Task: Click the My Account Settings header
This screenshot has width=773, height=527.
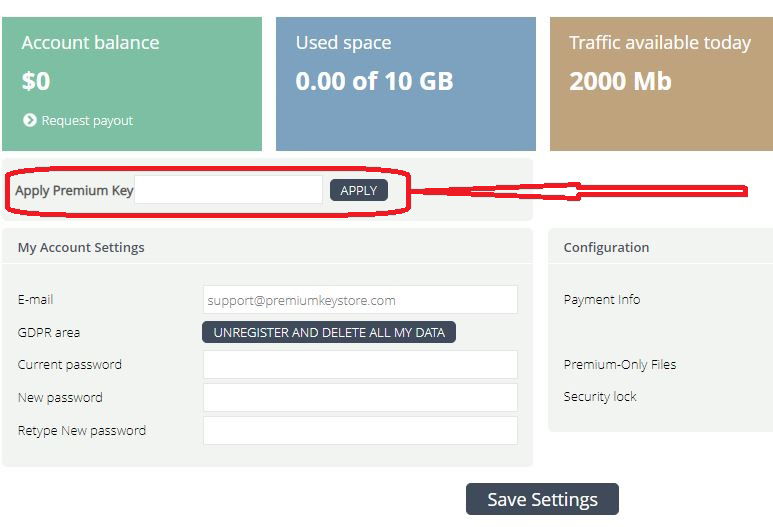Action: coord(81,247)
